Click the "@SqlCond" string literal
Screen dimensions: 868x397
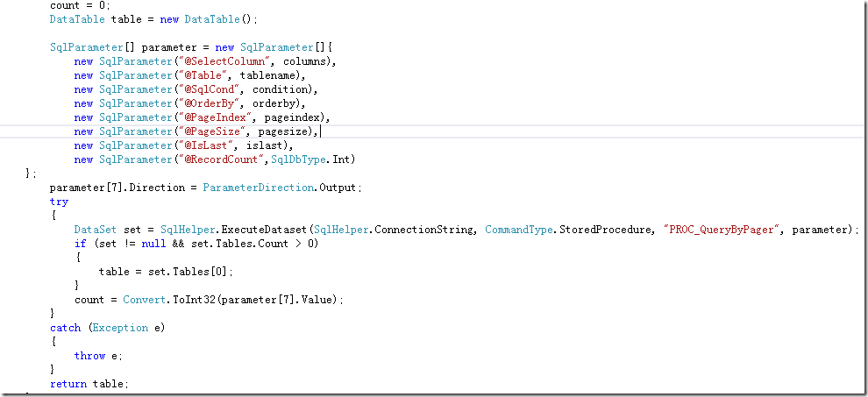coord(210,89)
